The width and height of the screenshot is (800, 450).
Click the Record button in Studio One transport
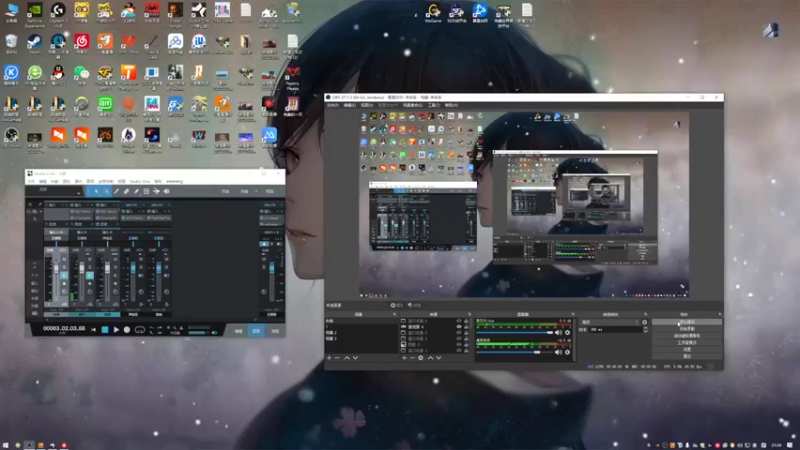pyautogui.click(x=127, y=330)
